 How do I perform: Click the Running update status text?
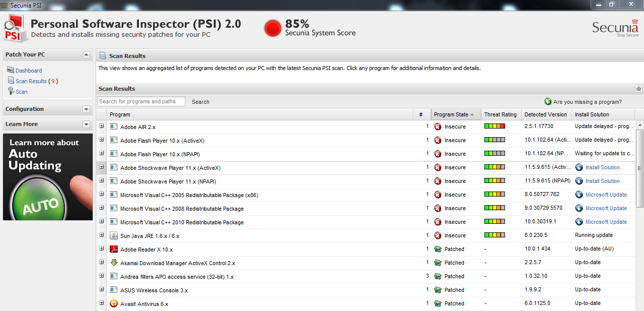tap(594, 235)
